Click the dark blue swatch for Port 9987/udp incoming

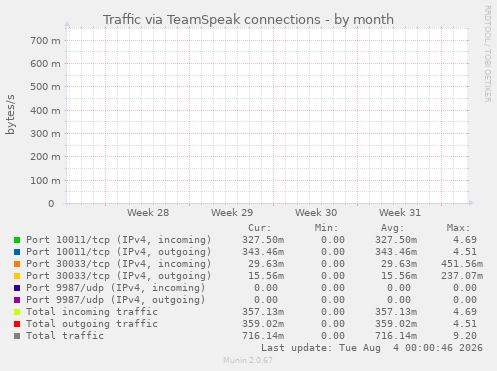pos(17,288)
